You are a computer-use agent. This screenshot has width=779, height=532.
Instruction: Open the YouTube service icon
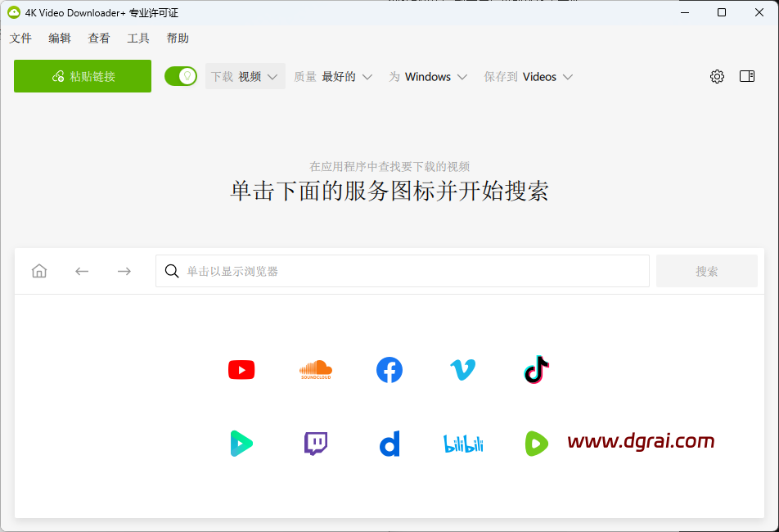click(241, 370)
